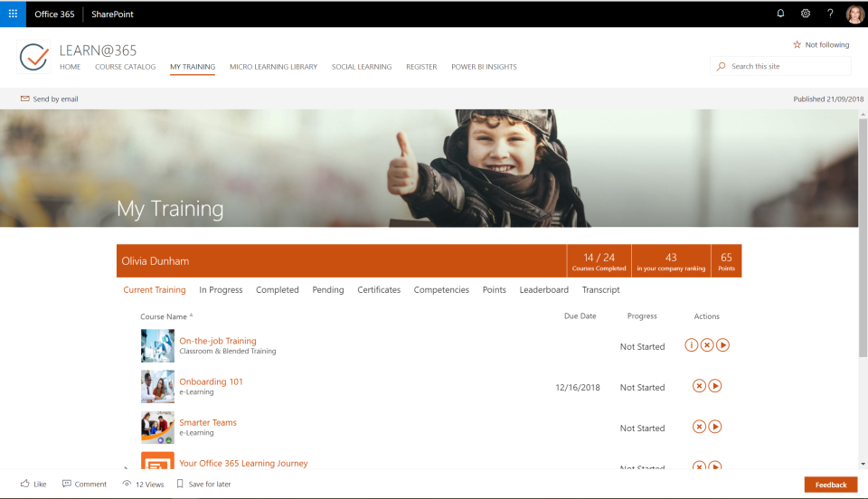Viewport: 868px width, 499px height.
Task: Click the search magnifier icon
Action: (721, 66)
